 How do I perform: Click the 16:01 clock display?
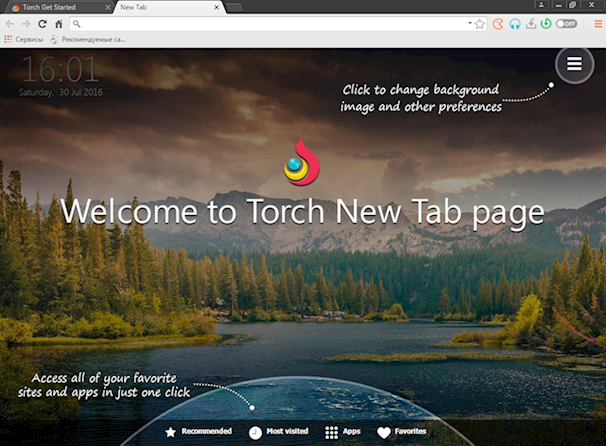click(61, 70)
